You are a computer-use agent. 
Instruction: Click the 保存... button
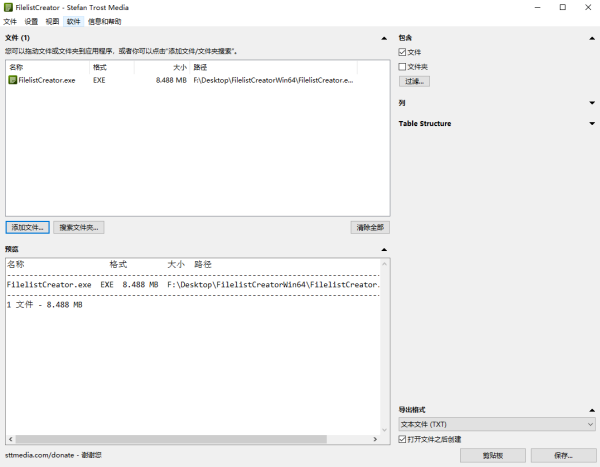563,456
